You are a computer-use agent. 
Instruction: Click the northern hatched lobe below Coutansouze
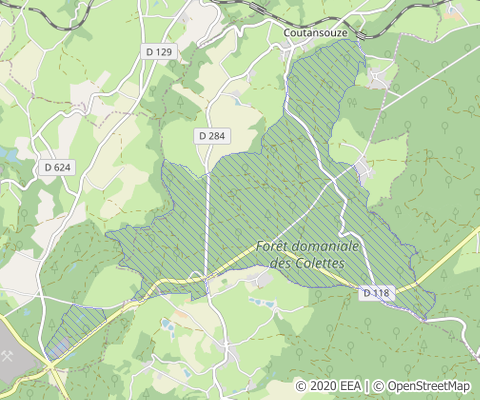point(325,80)
